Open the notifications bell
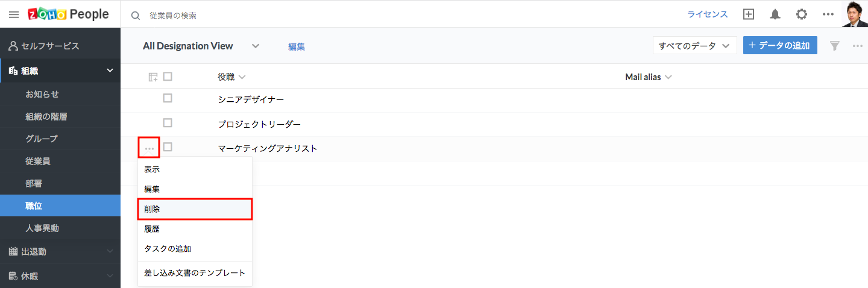This screenshot has width=868, height=288. tap(775, 14)
